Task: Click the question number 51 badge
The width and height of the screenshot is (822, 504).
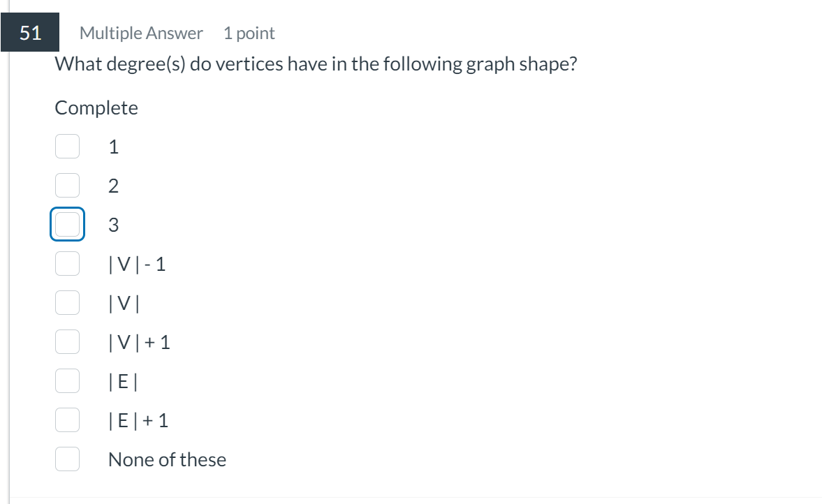Action: click(x=29, y=32)
